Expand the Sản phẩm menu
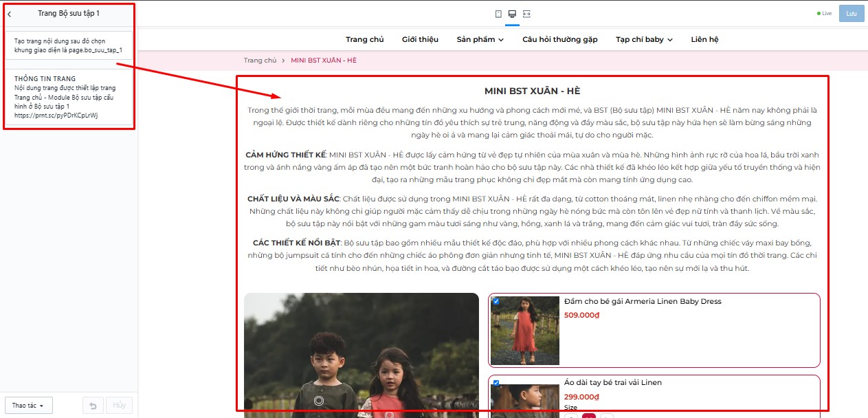The image size is (868, 418). pos(480,39)
